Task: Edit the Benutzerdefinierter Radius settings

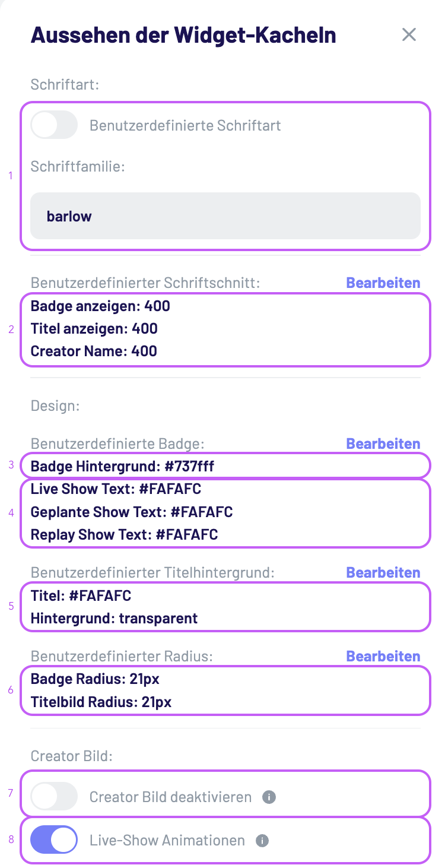Action: (383, 657)
